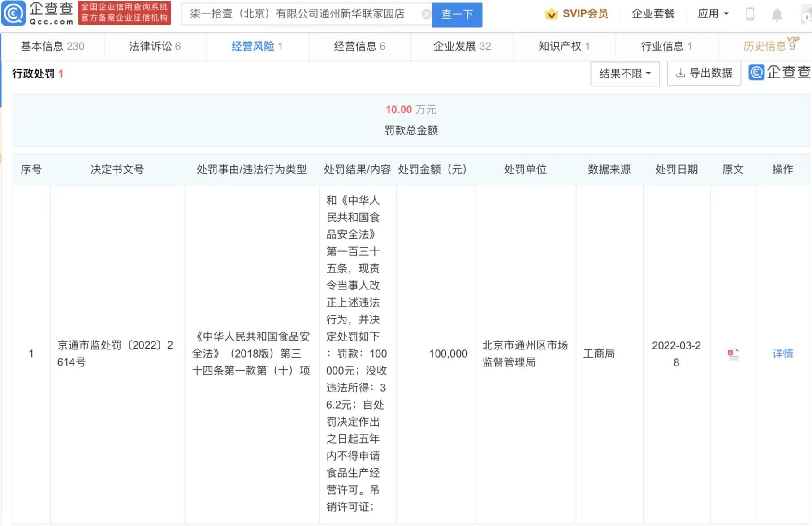This screenshot has width=812, height=526.
Task: Click the export data download icon
Action: [680, 73]
